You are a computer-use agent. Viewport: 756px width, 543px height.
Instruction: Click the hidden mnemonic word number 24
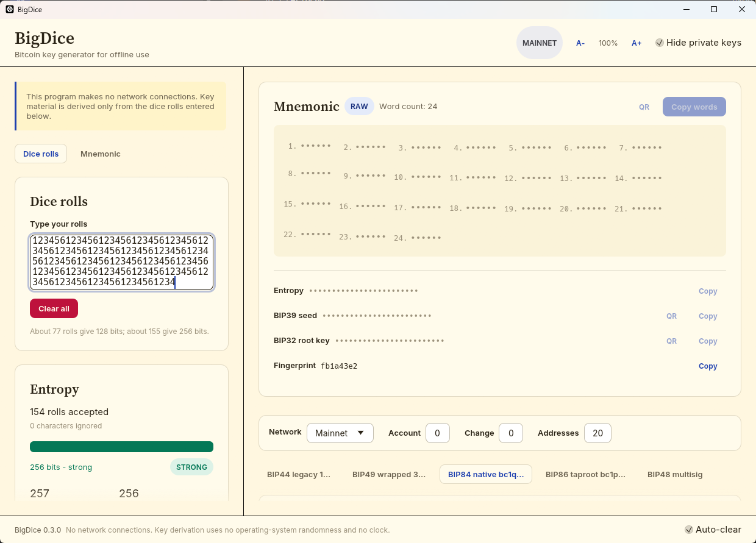(417, 238)
